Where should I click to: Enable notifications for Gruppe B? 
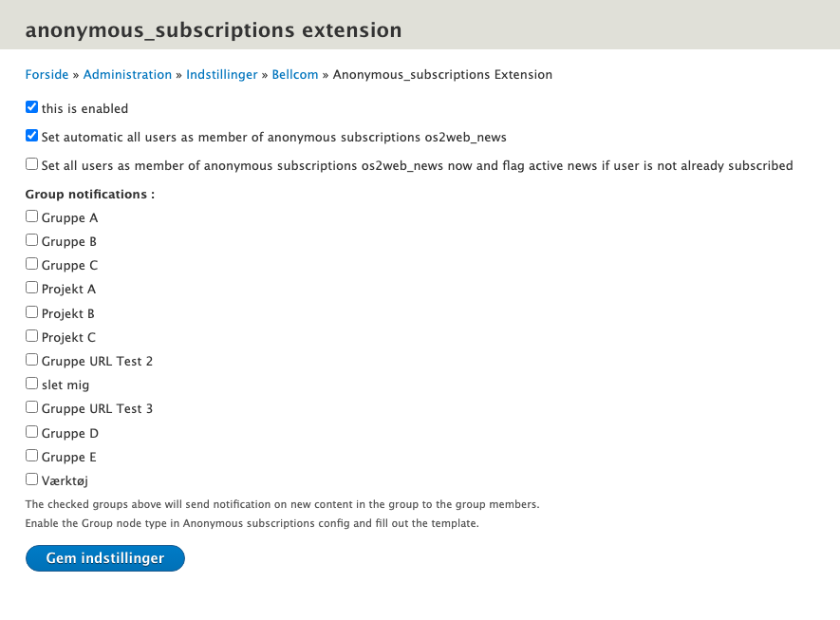coord(31,239)
